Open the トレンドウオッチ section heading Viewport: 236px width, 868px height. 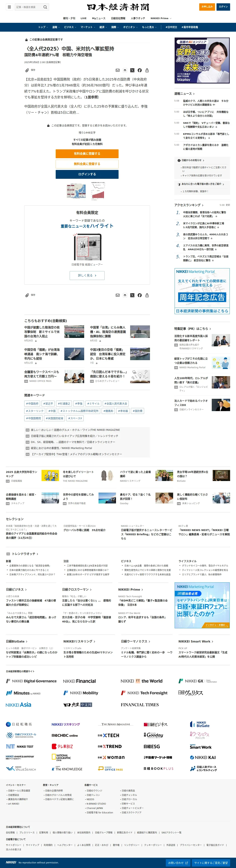tap(25, 554)
